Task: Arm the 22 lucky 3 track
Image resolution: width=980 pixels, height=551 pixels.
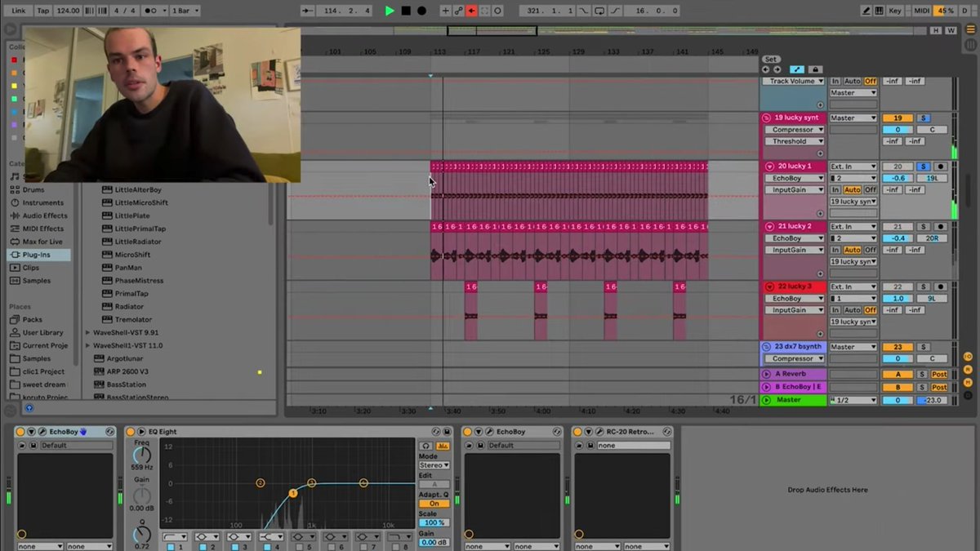Action: [941, 287]
